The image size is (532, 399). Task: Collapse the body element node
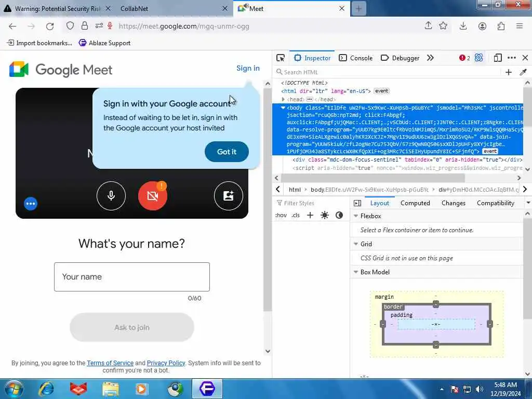coord(283,108)
